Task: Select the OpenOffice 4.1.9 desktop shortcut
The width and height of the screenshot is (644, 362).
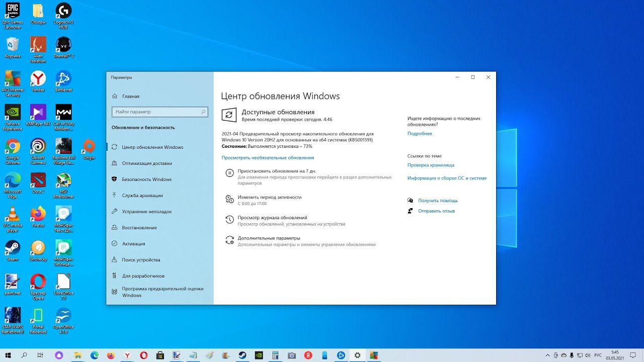Action: (x=63, y=321)
